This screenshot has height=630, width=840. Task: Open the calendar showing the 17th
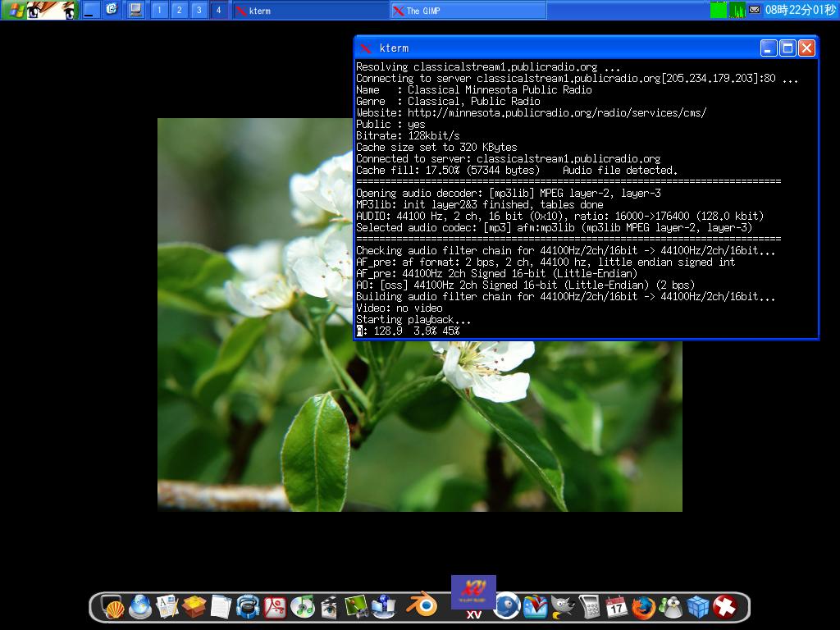[x=615, y=608]
